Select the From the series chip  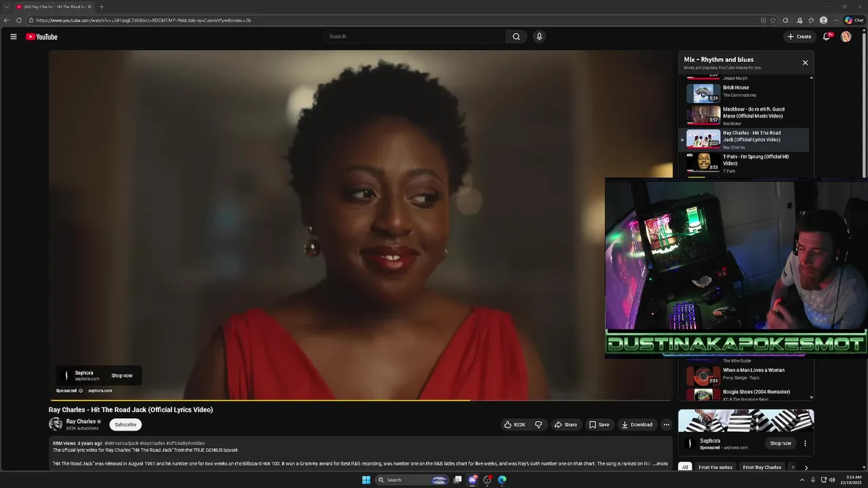pyautogui.click(x=715, y=467)
